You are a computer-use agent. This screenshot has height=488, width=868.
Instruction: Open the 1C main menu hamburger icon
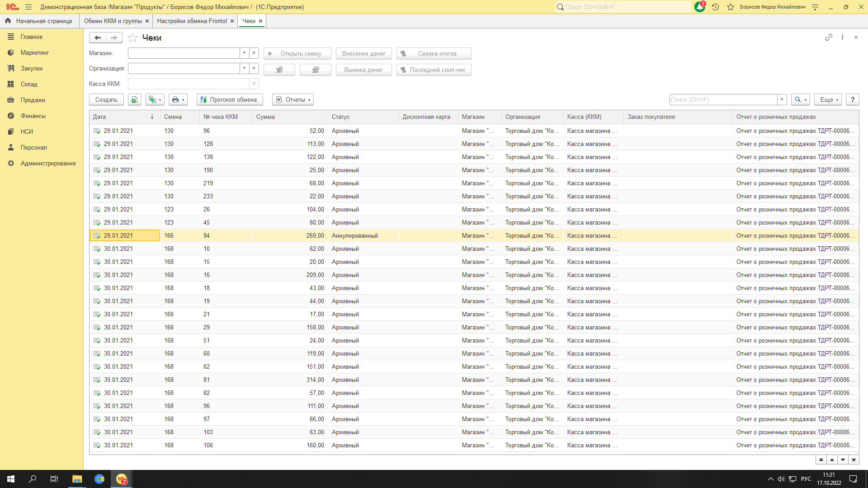click(x=28, y=7)
